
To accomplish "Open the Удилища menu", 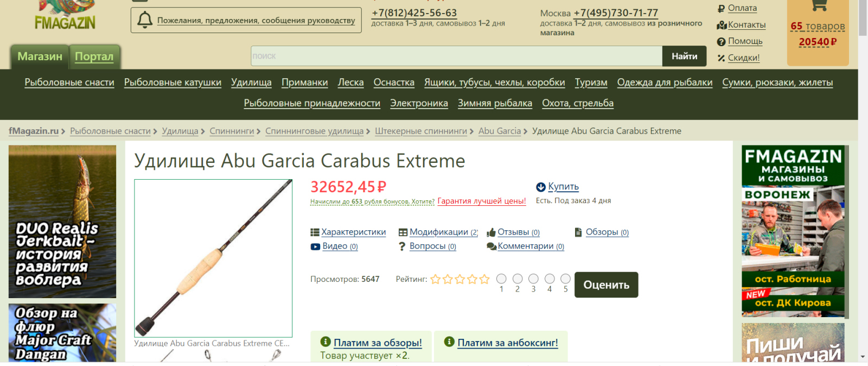I will (x=251, y=83).
